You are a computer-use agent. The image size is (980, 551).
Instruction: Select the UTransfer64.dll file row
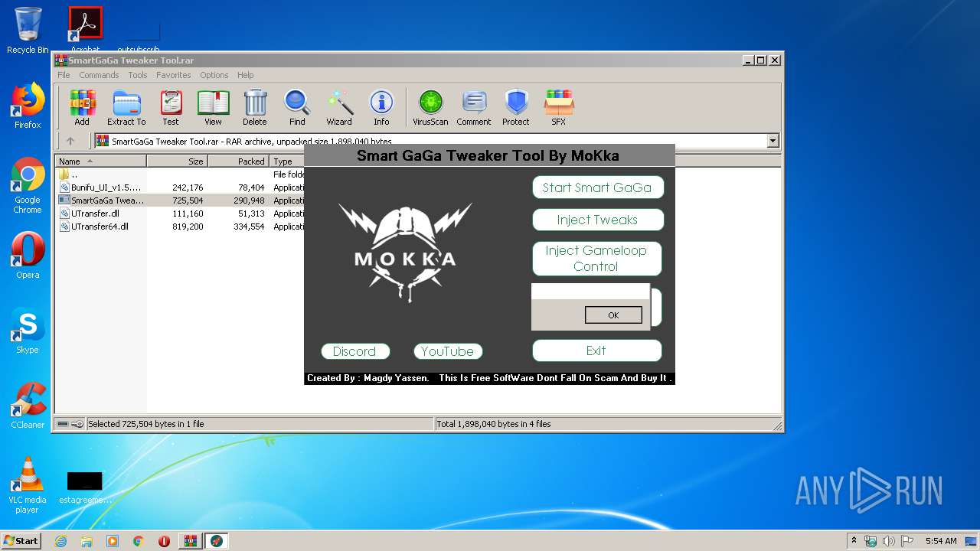coord(180,227)
